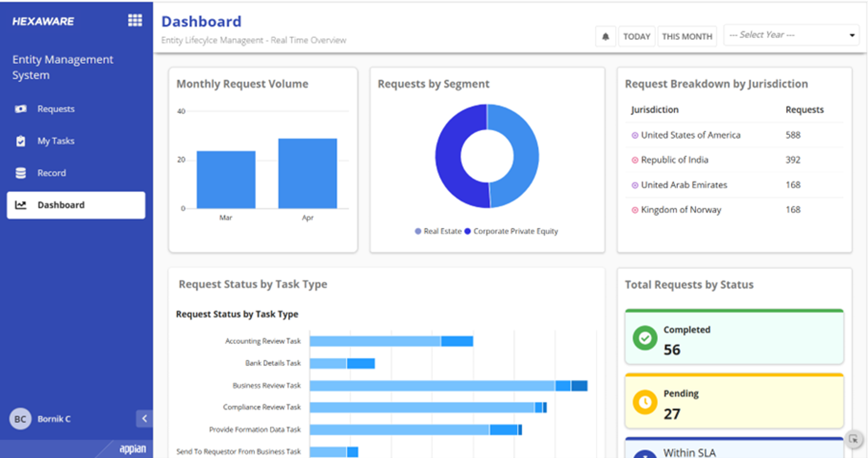This screenshot has height=458, width=868.
Task: Click the Entity Management System heading
Action: click(x=63, y=67)
